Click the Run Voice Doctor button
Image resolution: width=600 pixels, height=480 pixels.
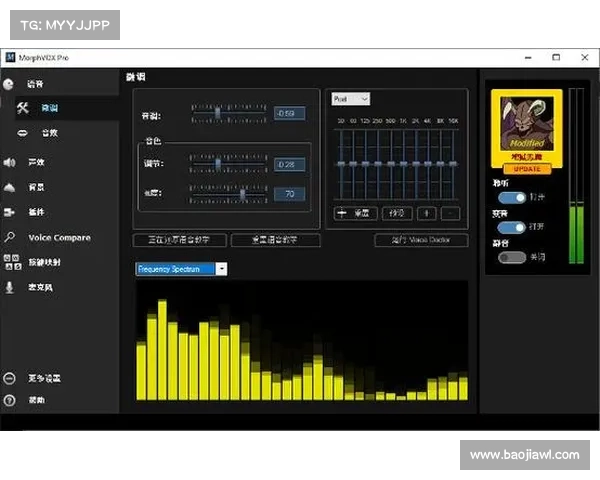pos(421,240)
